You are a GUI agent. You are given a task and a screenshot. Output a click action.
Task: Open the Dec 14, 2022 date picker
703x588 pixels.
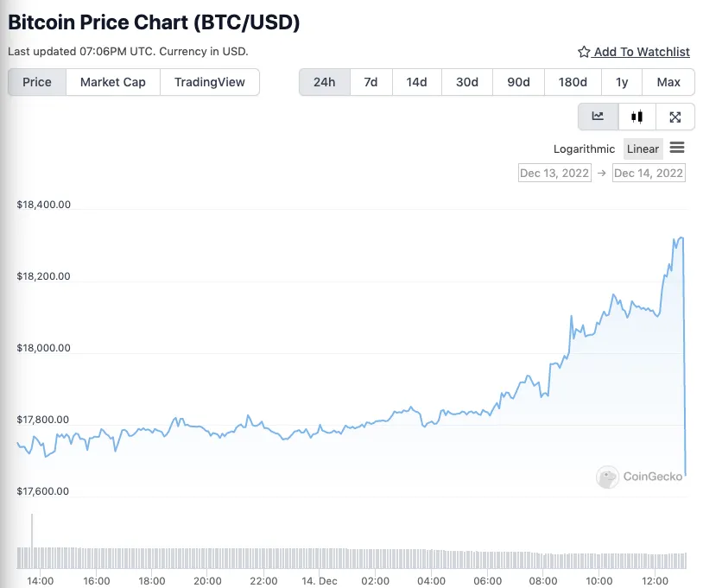(x=649, y=173)
